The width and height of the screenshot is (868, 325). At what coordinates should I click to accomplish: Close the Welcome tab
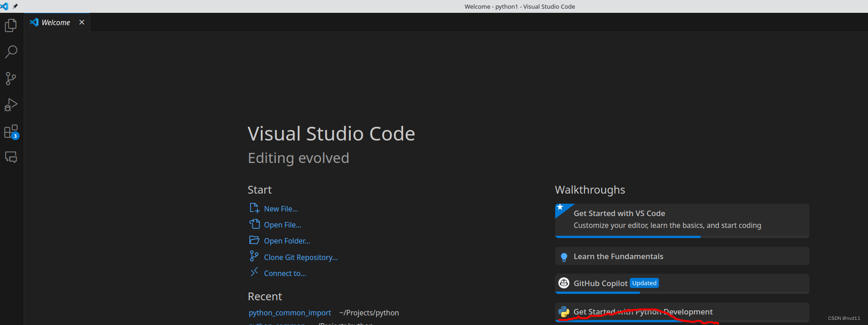click(x=82, y=22)
